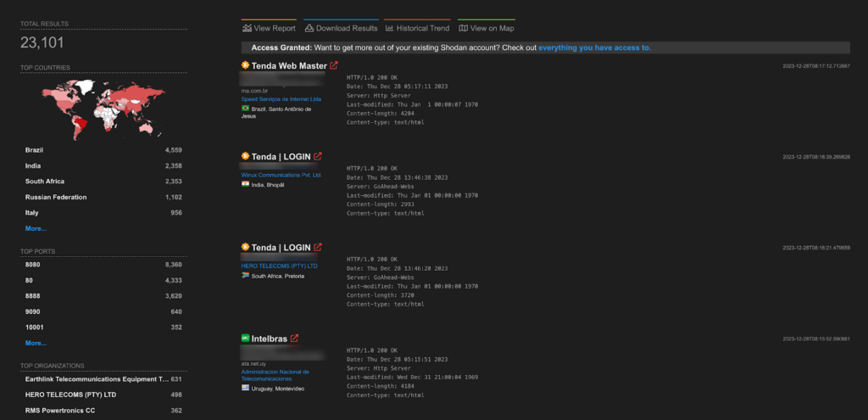Click the Brazil count 4,559
The height and width of the screenshot is (420, 868).
[173, 150]
